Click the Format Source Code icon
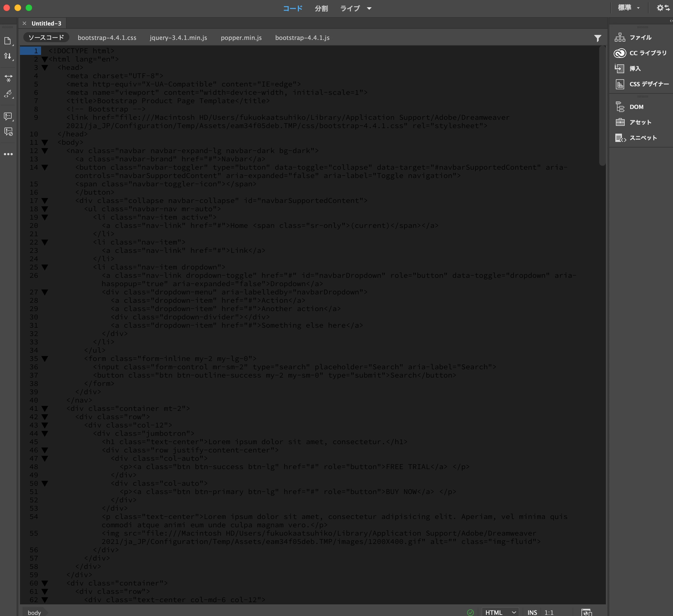This screenshot has height=616, width=673. point(8,94)
